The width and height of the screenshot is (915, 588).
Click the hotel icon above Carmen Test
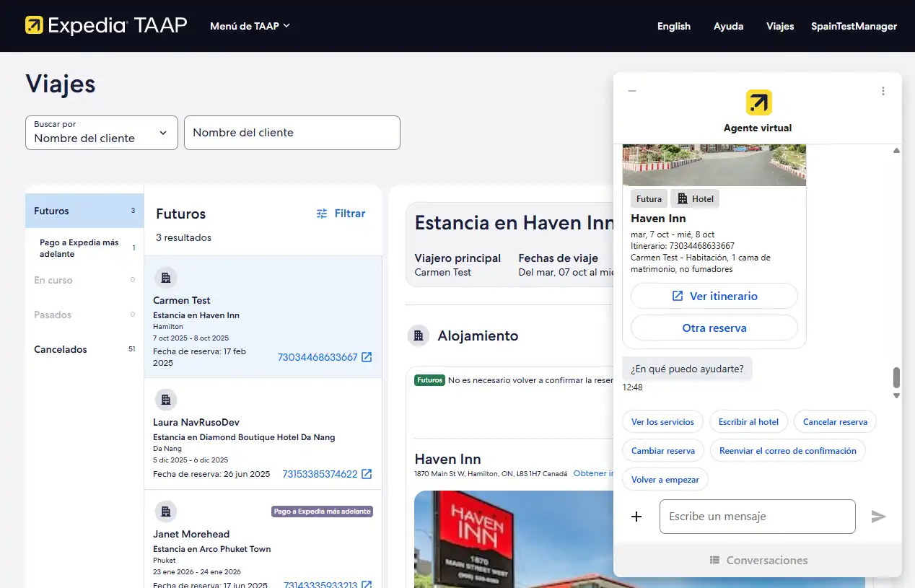[x=165, y=278]
